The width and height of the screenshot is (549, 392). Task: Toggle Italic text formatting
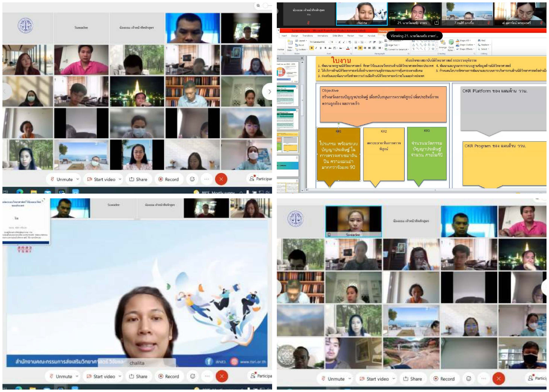(x=316, y=48)
